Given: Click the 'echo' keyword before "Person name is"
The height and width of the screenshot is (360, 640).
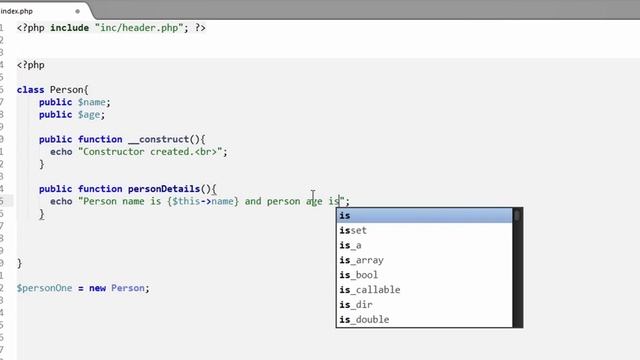Looking at the screenshot, I should (61, 201).
